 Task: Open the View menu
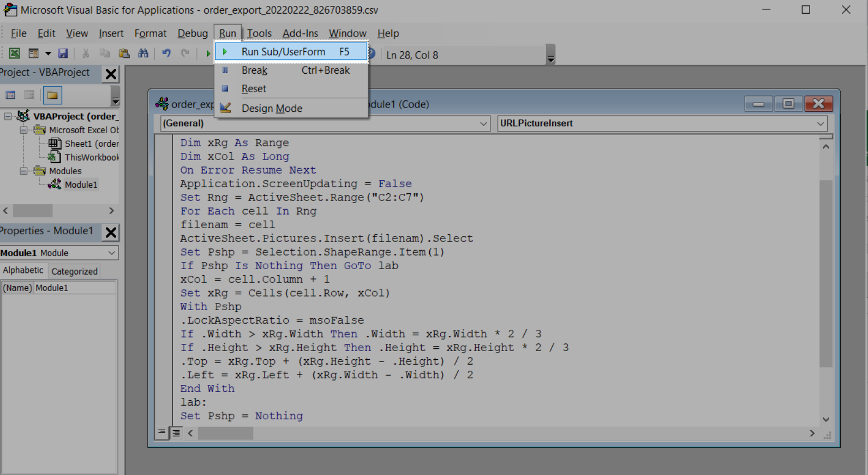[x=77, y=33]
